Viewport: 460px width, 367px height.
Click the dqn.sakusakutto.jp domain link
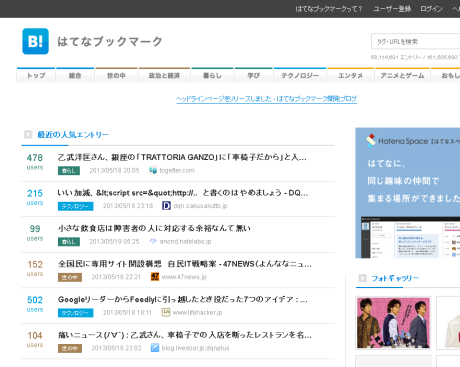coord(200,206)
